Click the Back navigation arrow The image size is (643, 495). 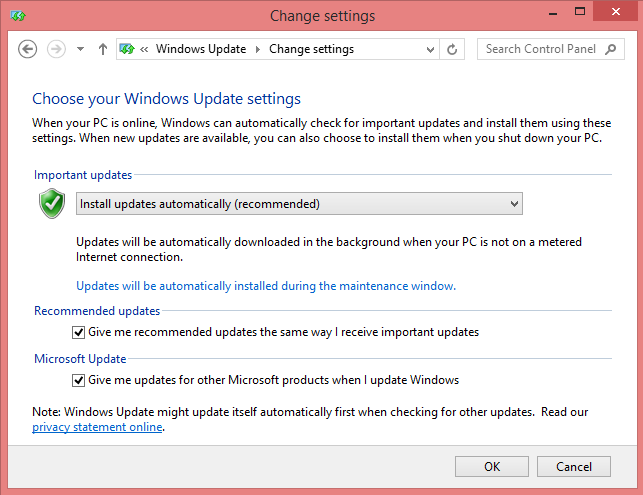[x=28, y=49]
